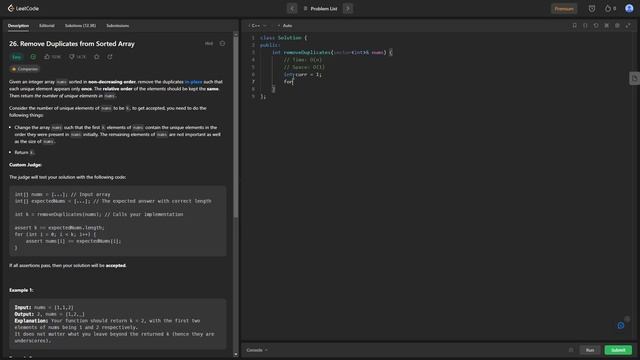Viewport: 640px width, 360px height.
Task: Open the notes side tab icon
Action: tap(634, 78)
